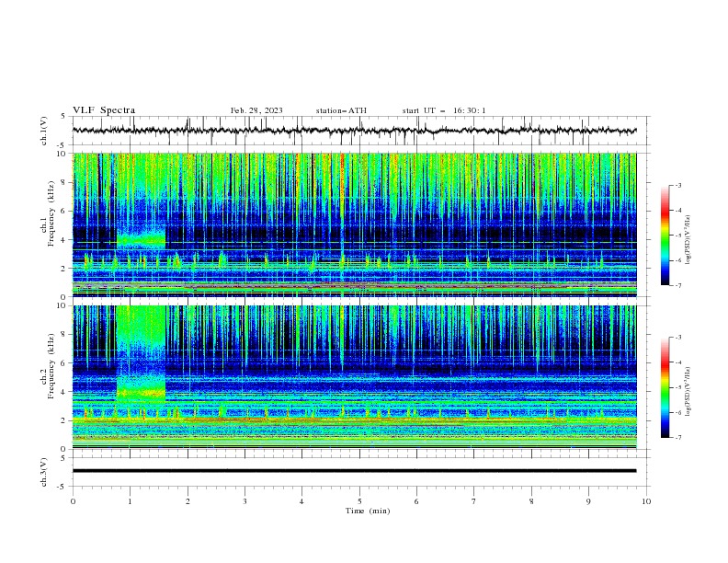
Task: Click the upper "log(PSD)(V²/Hz)" colorbar label
Action: point(688,240)
